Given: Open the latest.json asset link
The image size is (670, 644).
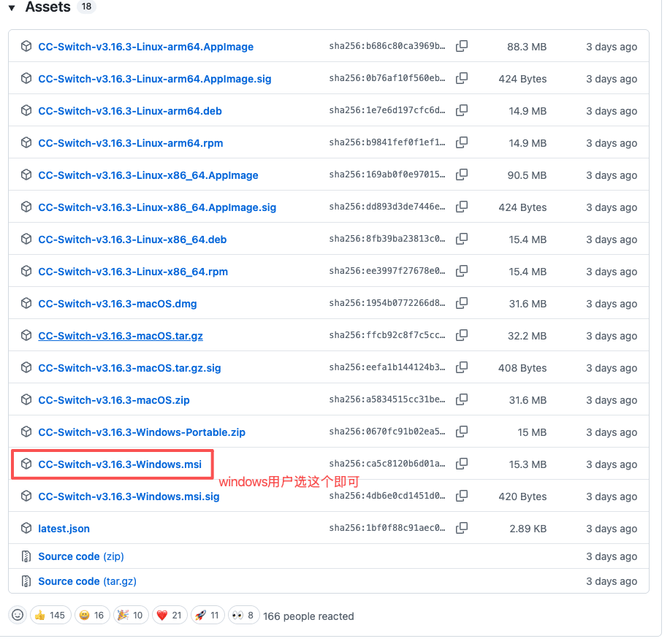Looking at the screenshot, I should click(64, 529).
